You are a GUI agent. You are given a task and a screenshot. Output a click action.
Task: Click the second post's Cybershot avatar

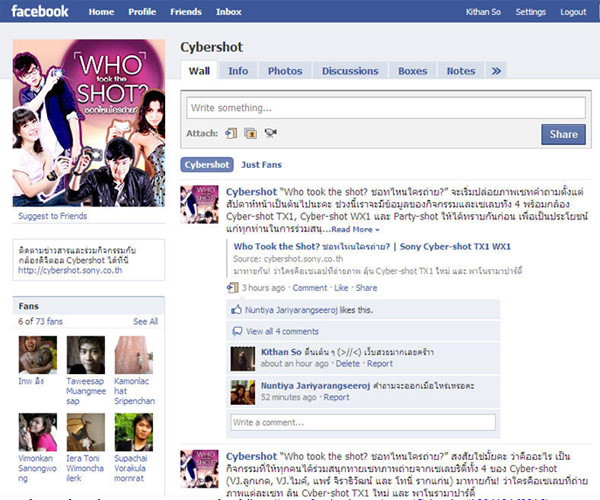coord(199,469)
